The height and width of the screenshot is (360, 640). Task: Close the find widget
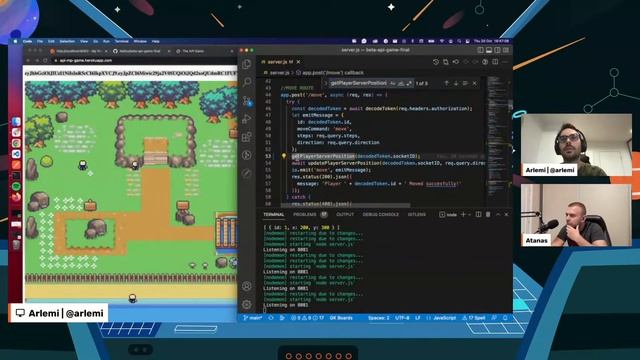coord(475,83)
